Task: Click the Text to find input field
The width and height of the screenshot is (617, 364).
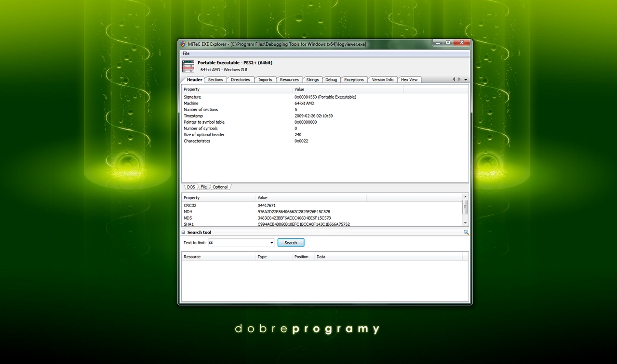Action: 238,243
